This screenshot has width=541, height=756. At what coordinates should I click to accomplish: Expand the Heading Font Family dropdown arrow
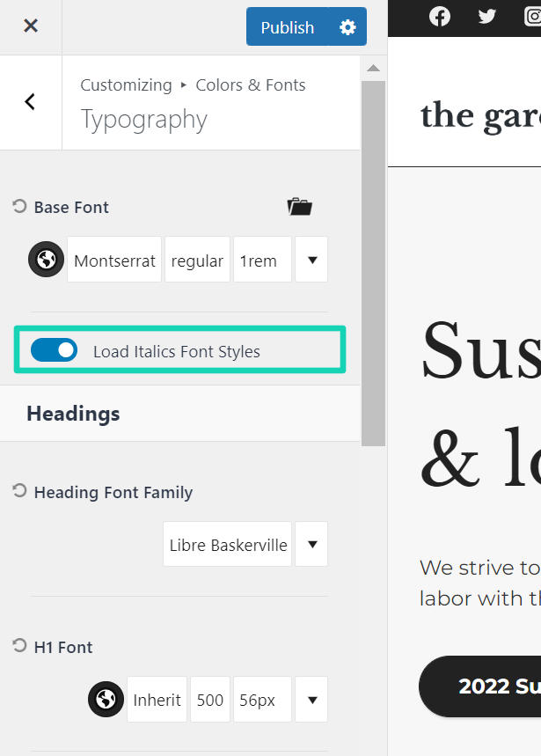click(311, 545)
